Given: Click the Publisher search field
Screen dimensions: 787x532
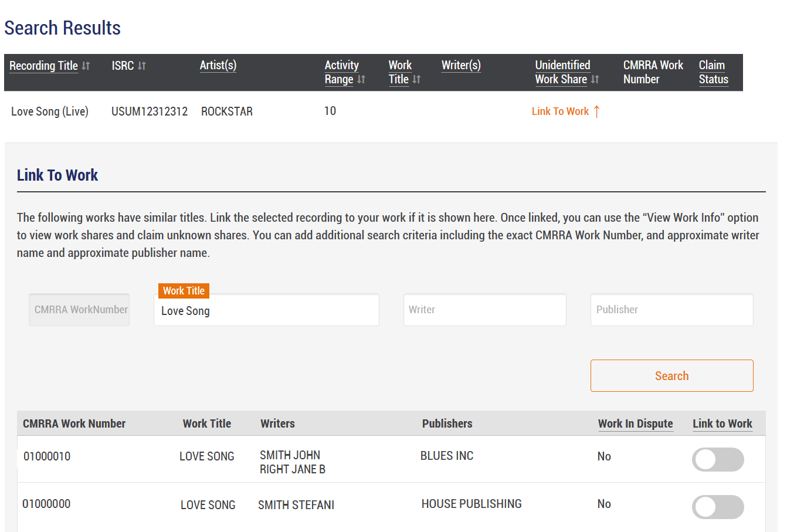Looking at the screenshot, I should tap(671, 310).
